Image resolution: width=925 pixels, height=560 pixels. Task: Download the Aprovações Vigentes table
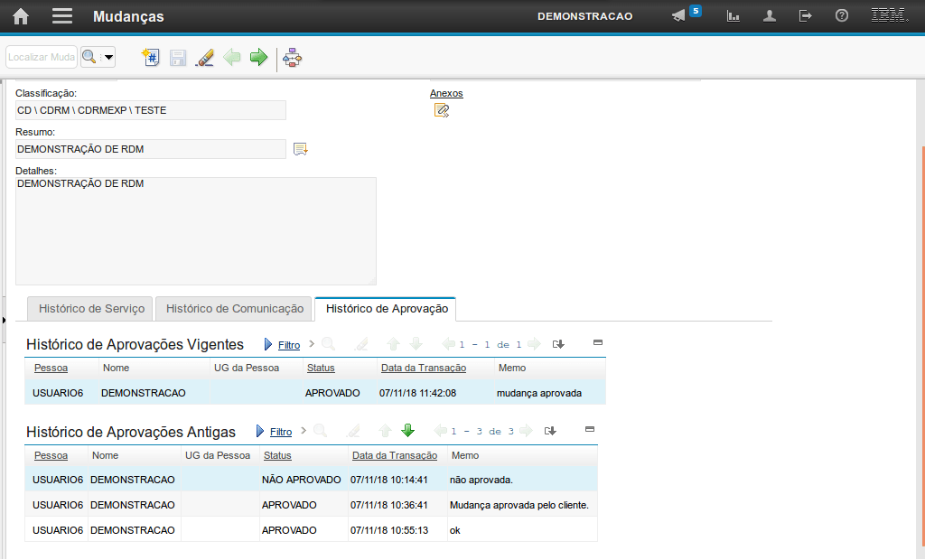click(x=558, y=344)
